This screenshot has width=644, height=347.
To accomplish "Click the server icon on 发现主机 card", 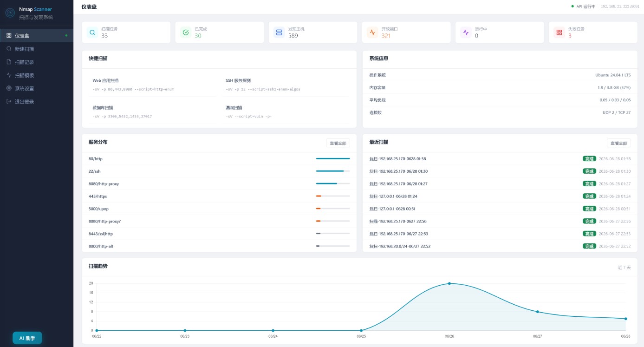I will pyautogui.click(x=279, y=33).
